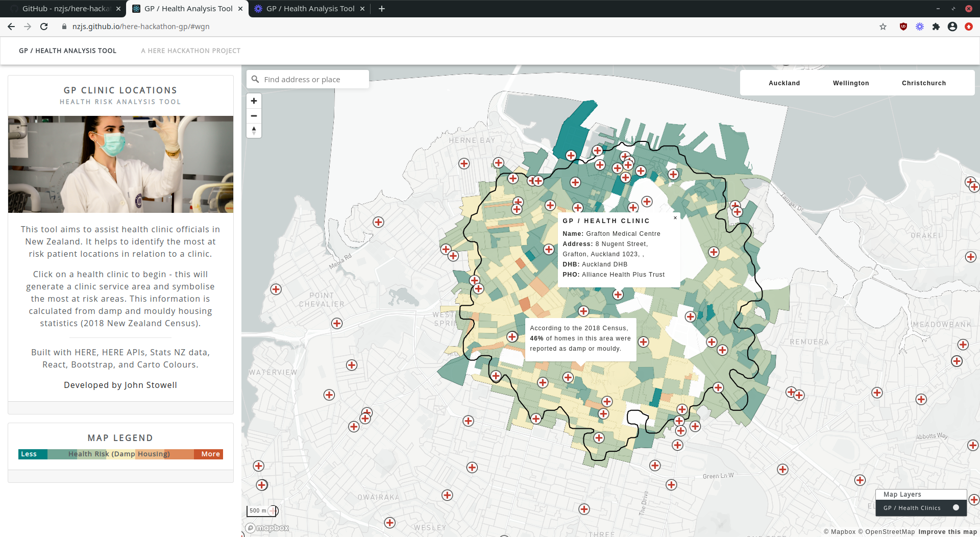Click the map zoom in plus button

[x=254, y=101]
